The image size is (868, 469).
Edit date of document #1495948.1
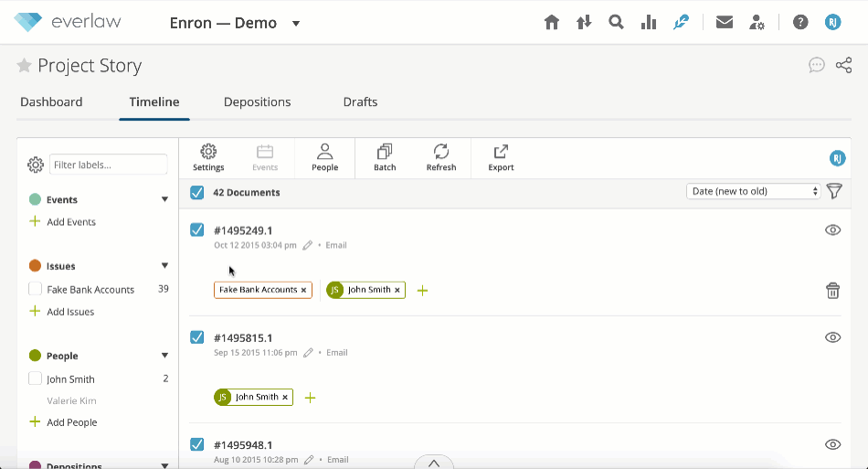point(309,460)
